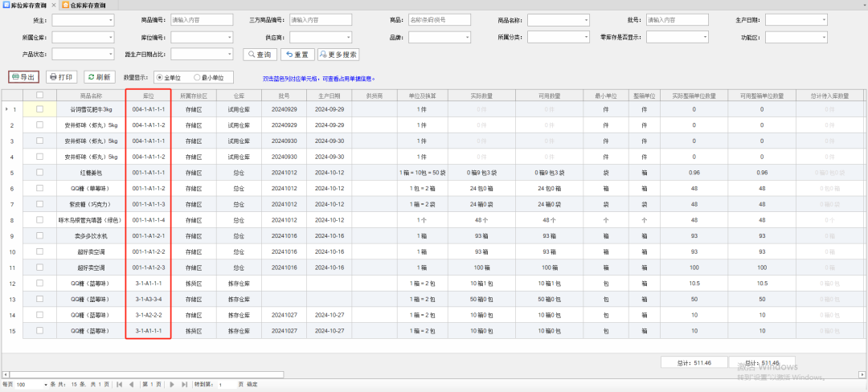Check the row checkbox for 啄木鸟根管充填器

(x=39, y=220)
